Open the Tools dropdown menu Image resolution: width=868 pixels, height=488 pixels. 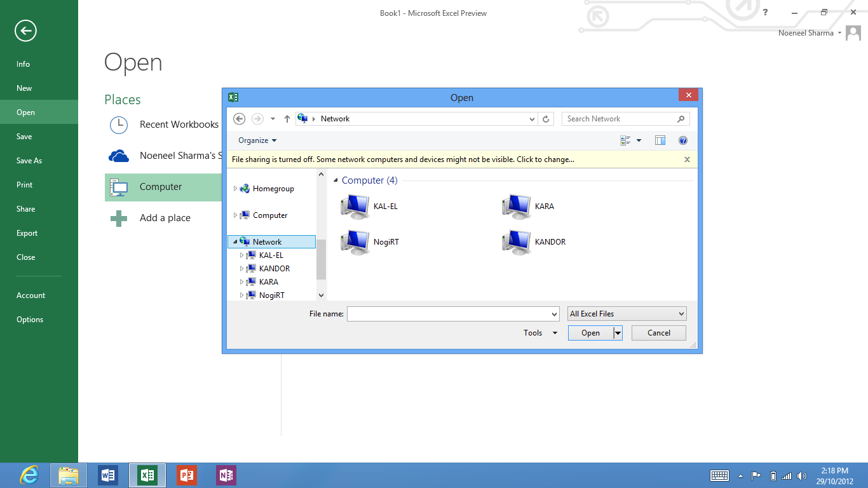540,333
